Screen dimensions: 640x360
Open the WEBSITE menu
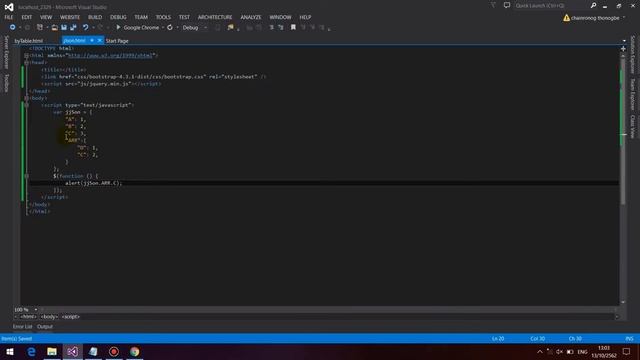click(x=70, y=17)
